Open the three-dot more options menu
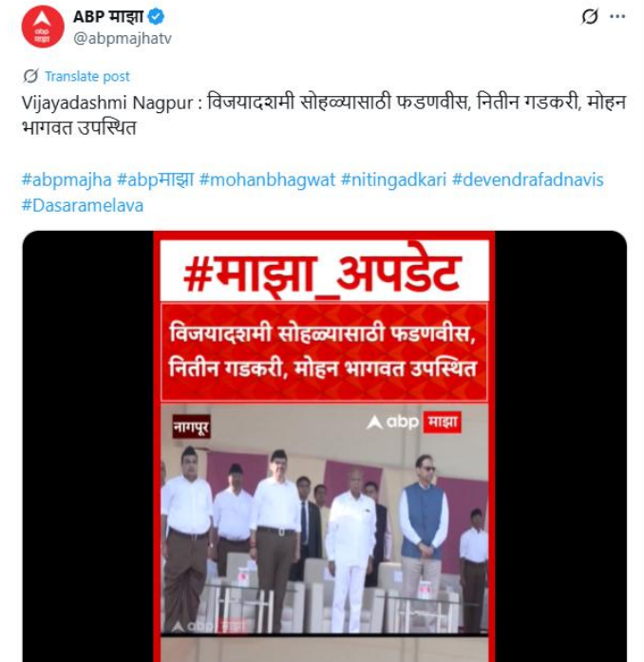644x662 pixels. coord(617,16)
